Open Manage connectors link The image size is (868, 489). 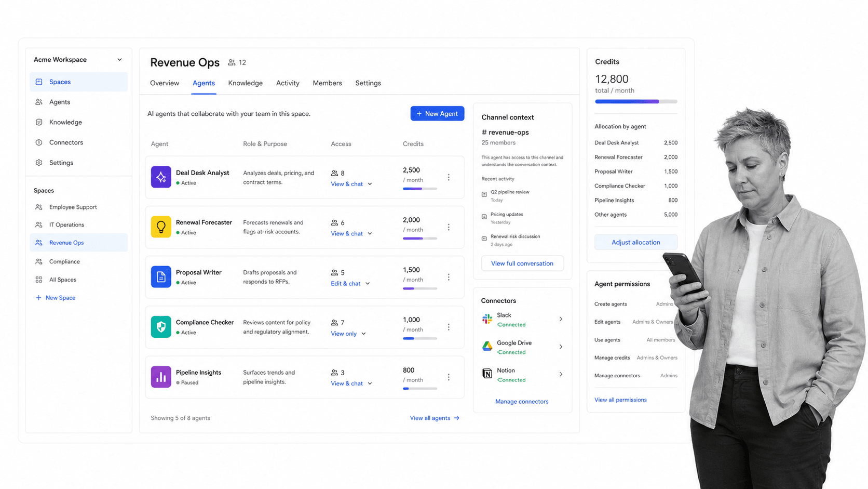pos(522,402)
